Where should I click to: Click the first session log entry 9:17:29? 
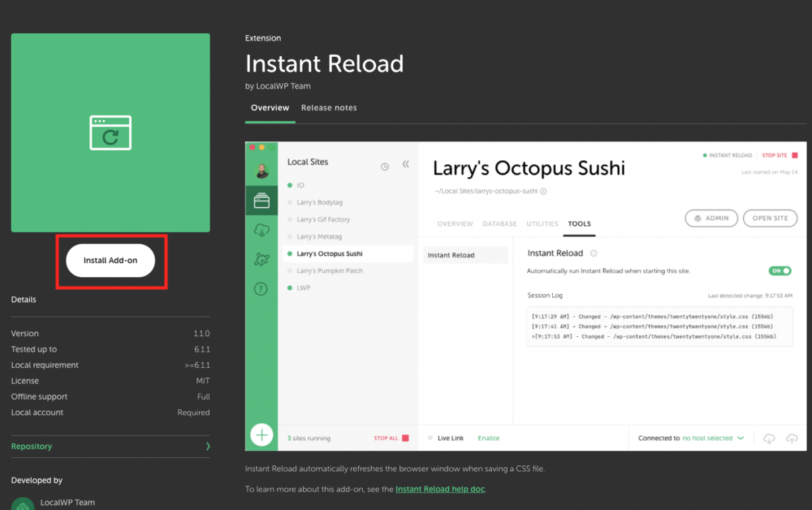point(652,317)
